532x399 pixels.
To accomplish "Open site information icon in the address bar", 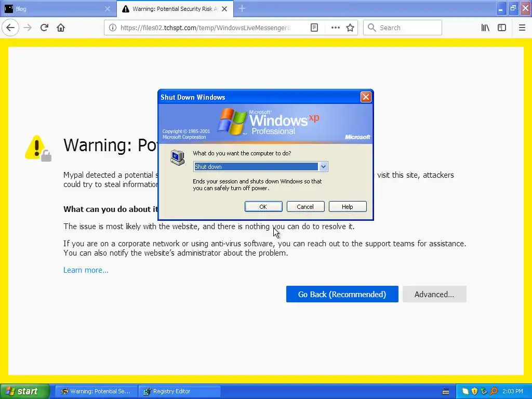I will [112, 28].
